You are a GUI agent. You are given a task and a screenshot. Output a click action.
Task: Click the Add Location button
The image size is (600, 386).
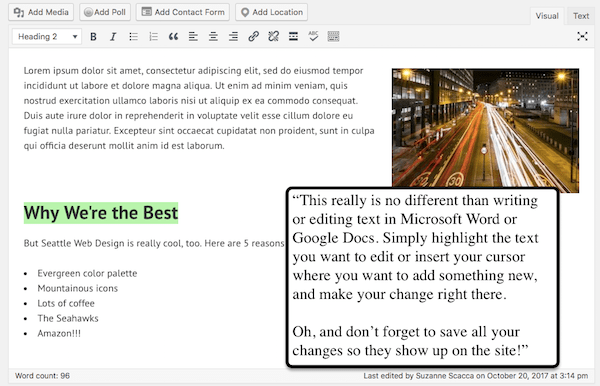tap(272, 12)
